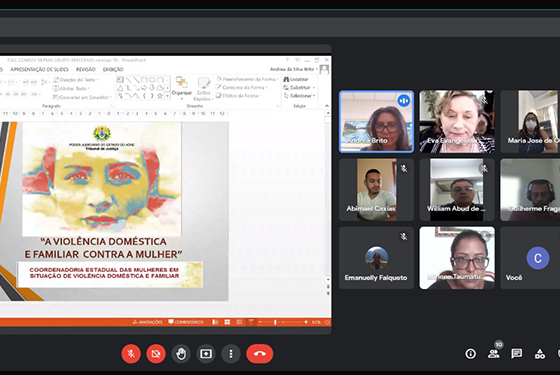Viewport: 560px width, 375px height.
Task: Expand Contorno da Forma dropdown
Action: point(242,87)
